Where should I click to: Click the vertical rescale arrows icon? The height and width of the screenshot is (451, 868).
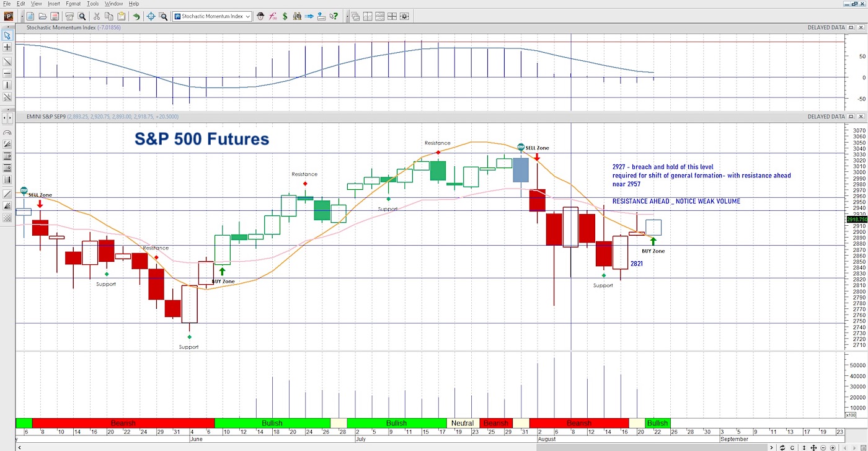(804, 447)
